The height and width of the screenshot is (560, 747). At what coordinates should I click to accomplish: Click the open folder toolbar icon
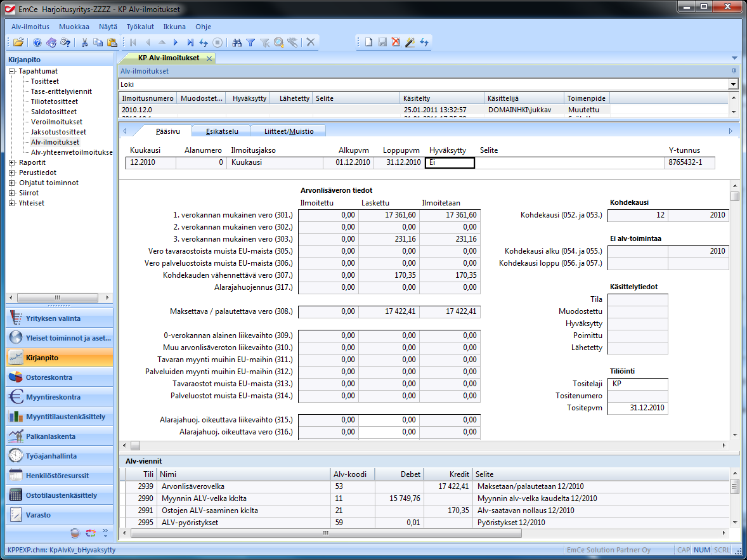[18, 42]
